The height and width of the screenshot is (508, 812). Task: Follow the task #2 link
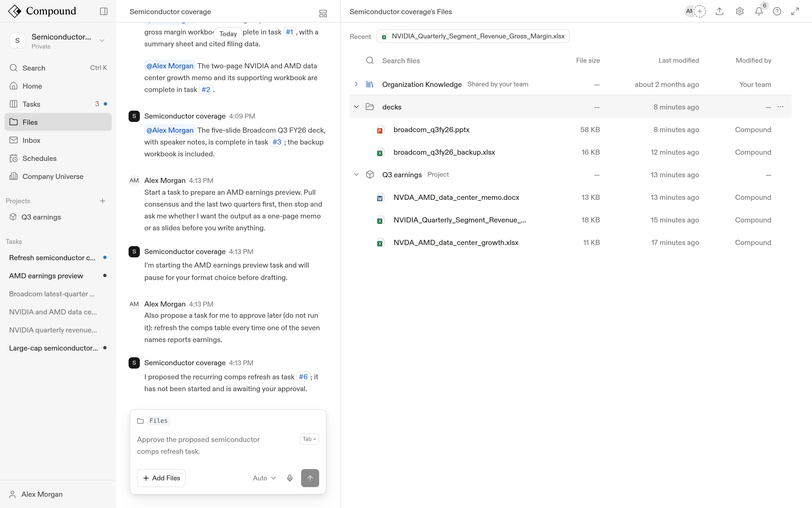pos(206,90)
